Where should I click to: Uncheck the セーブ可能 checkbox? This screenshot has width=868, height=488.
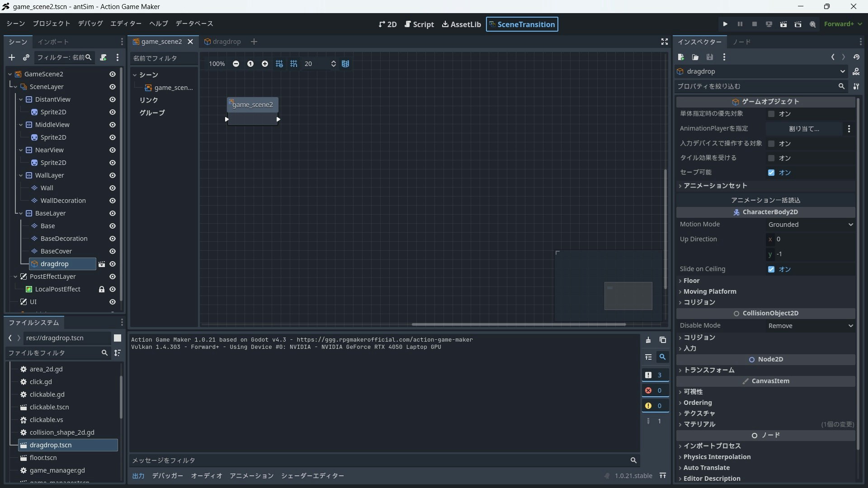[x=771, y=173]
